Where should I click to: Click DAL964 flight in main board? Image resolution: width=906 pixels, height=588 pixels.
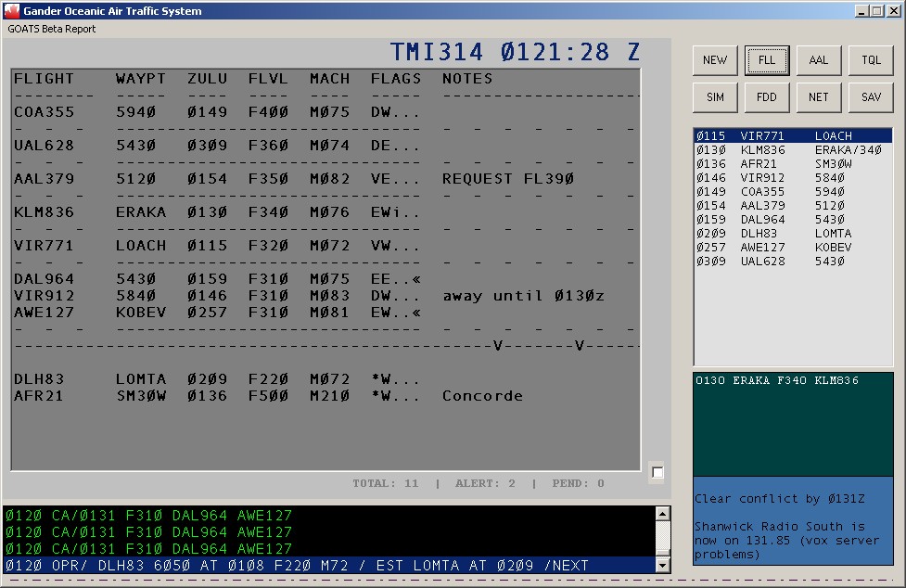click(x=44, y=279)
